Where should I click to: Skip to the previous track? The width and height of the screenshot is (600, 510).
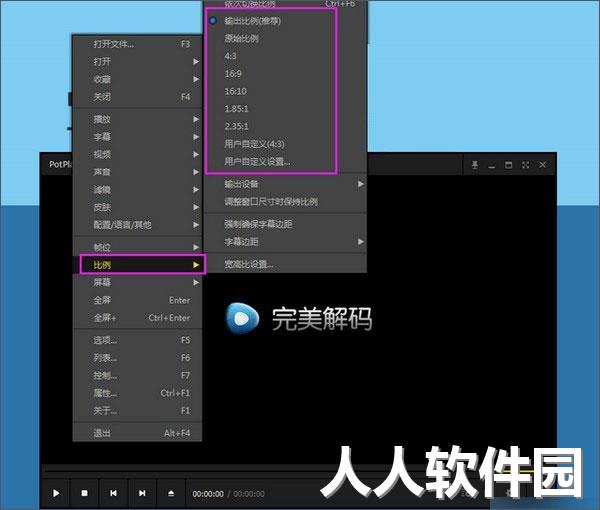pos(113,493)
